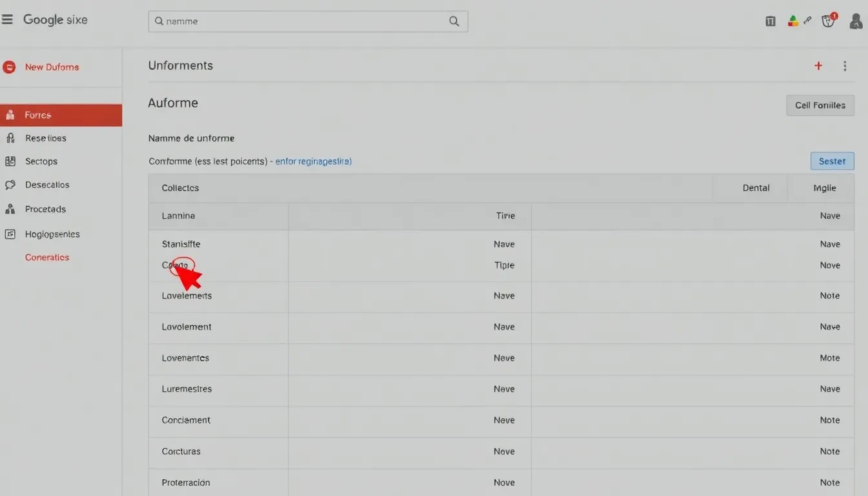Select the Lovolement row name

click(x=187, y=327)
